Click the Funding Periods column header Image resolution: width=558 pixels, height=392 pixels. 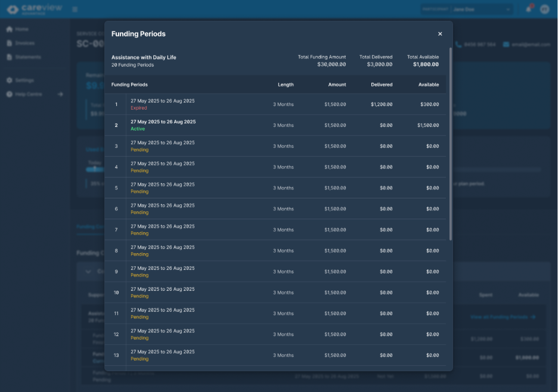coord(129,85)
